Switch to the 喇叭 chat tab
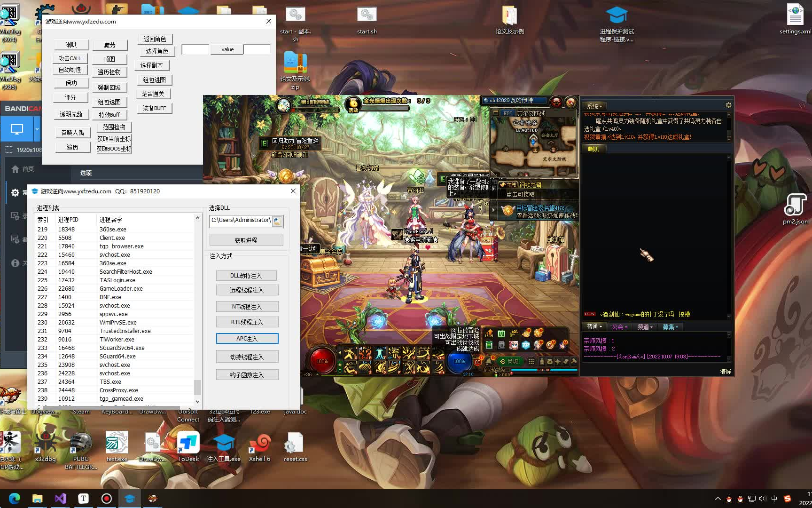Image resolution: width=812 pixels, height=508 pixels. click(594, 149)
